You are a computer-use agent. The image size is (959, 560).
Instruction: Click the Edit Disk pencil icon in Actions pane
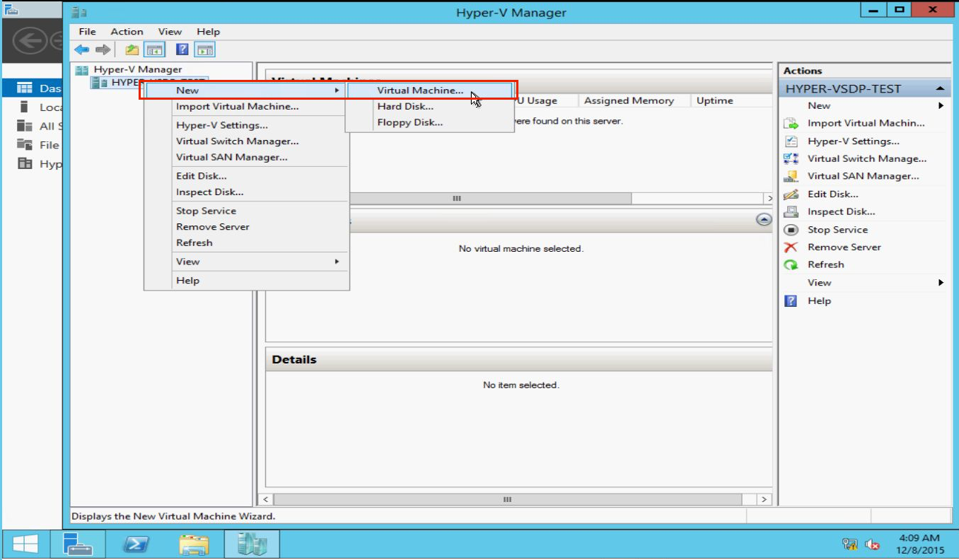coord(791,194)
